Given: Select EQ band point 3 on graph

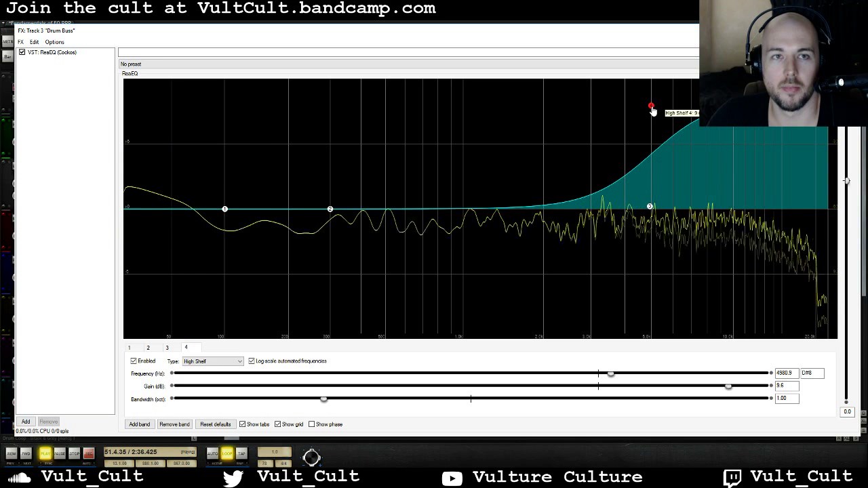Looking at the screenshot, I should click(650, 206).
